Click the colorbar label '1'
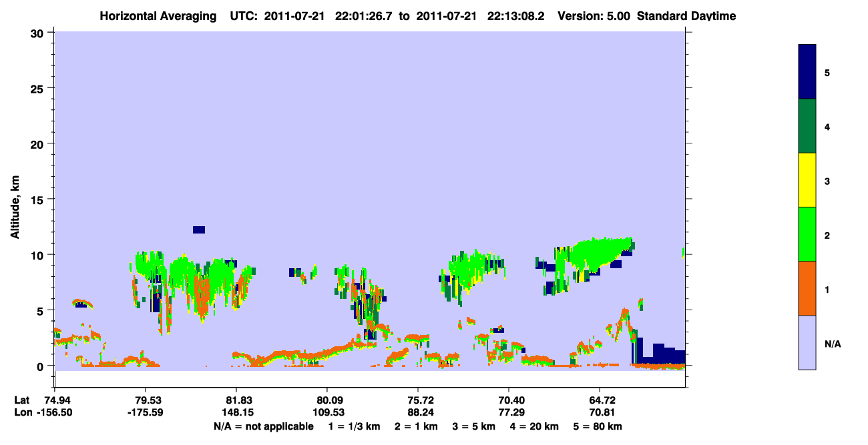Screen dimensions: 868x445 click(x=827, y=290)
